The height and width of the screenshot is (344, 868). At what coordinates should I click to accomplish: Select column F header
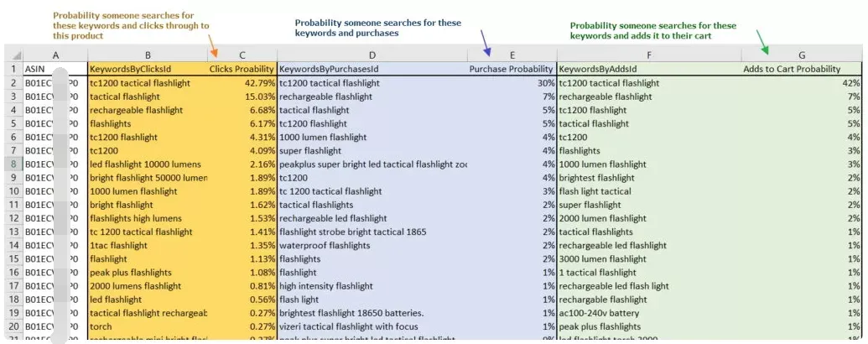649,55
